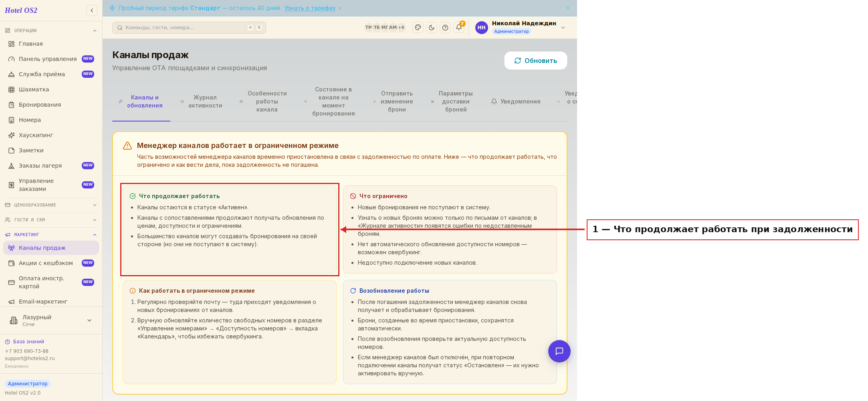Click the Заметки note icon
Viewport: 868px width, 401px height.
coord(12,150)
